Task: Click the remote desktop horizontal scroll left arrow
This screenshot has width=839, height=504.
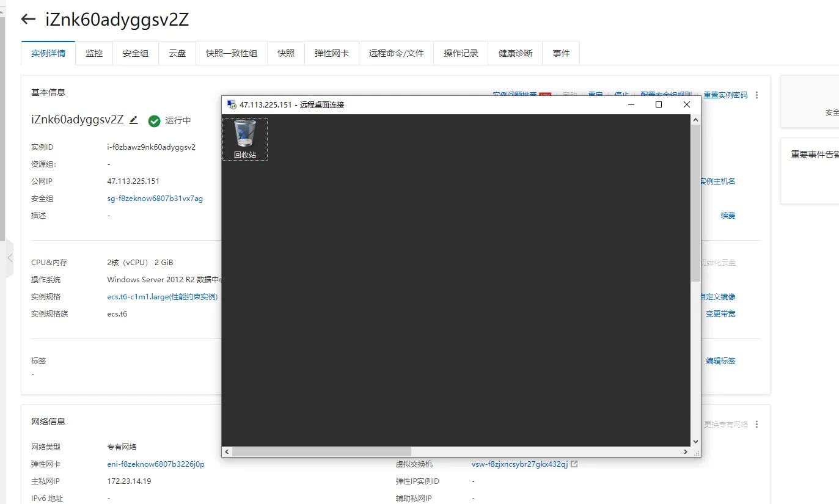Action: [227, 452]
